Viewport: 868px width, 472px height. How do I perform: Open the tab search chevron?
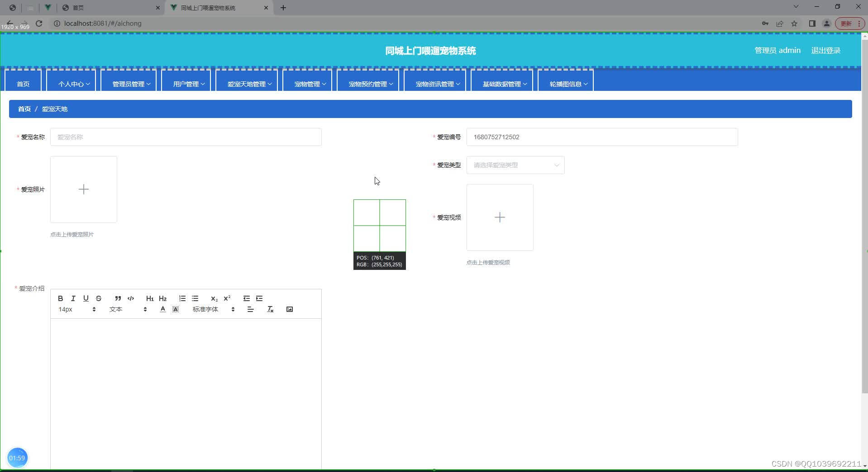coord(796,6)
